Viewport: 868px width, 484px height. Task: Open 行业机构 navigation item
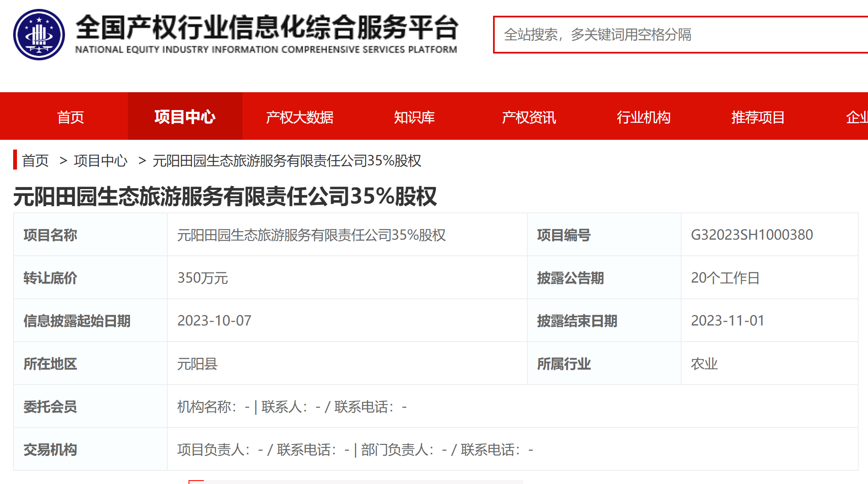click(643, 117)
